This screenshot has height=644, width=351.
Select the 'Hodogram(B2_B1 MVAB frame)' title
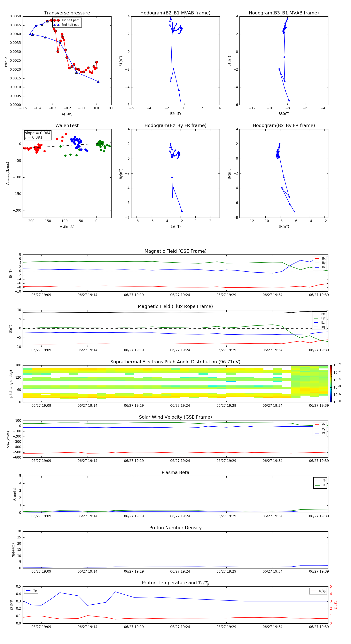tap(175, 13)
